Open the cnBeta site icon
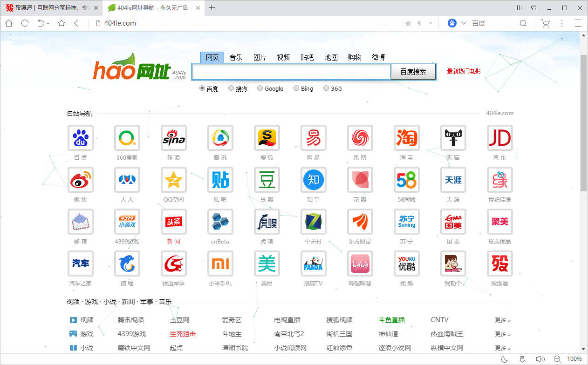 pos(220,222)
